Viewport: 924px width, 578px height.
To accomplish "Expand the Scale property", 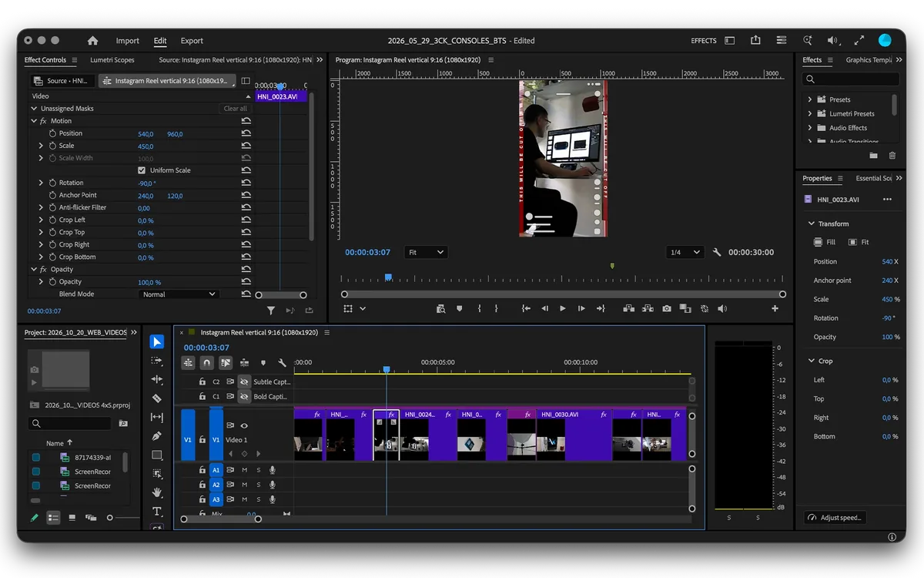I will coord(41,146).
